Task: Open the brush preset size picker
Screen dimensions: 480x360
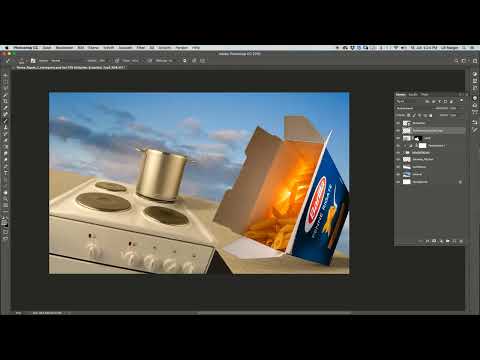Action: (x=21, y=61)
